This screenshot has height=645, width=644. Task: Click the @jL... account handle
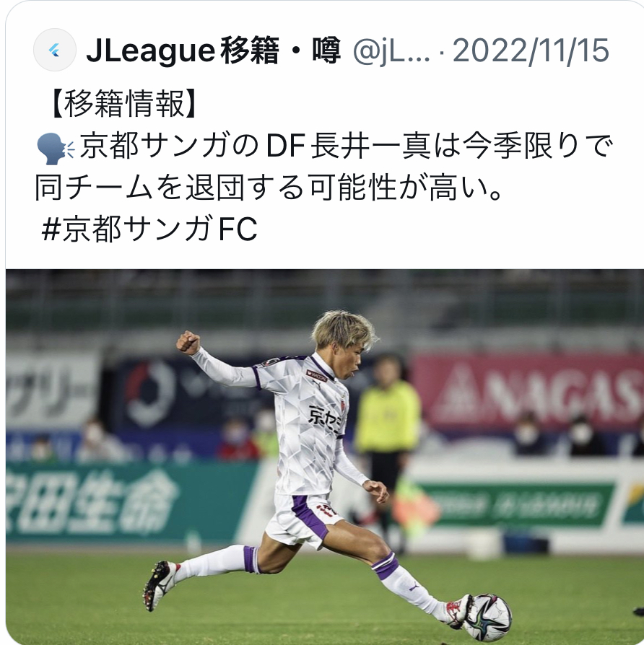click(x=391, y=51)
